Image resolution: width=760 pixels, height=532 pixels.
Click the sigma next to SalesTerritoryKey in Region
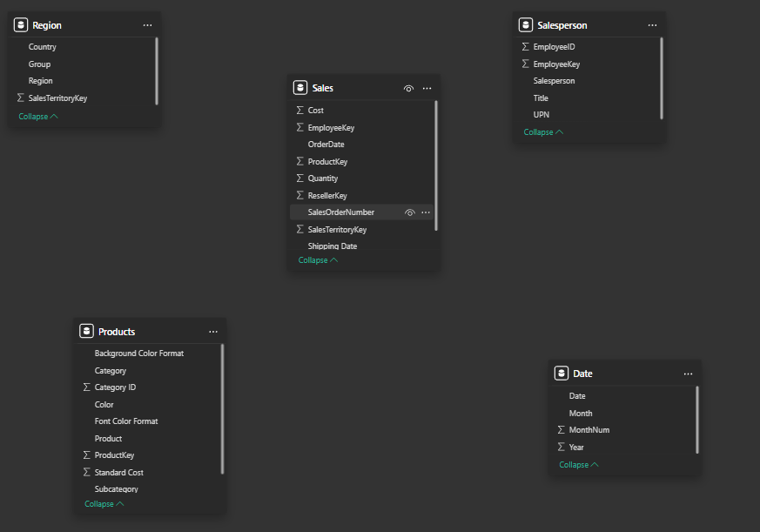click(x=20, y=98)
